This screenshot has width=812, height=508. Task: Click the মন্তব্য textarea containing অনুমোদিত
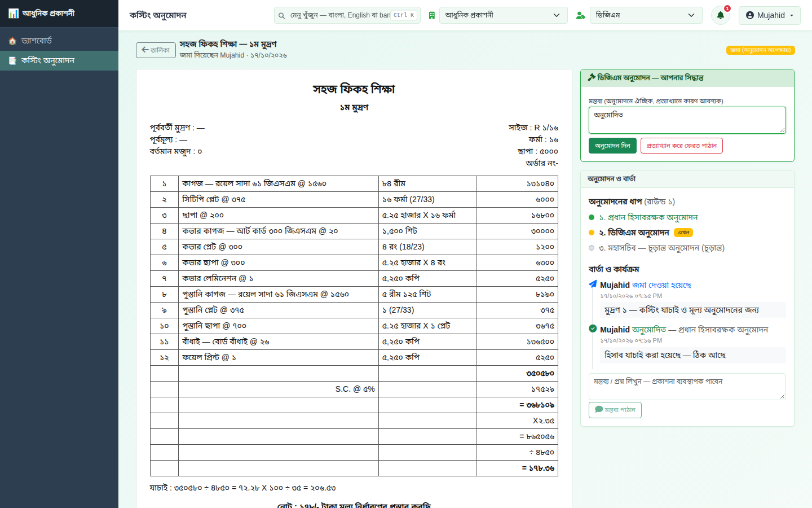pos(687,120)
